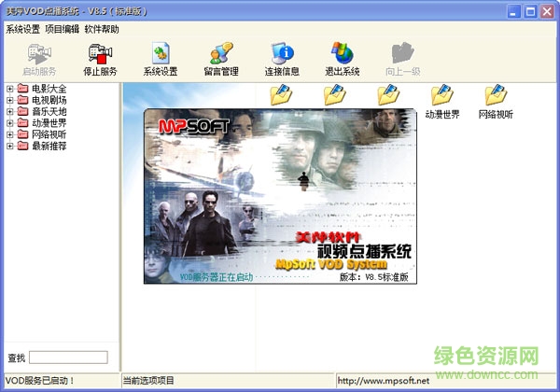Expand the 电视剧场 tree node

coord(10,100)
